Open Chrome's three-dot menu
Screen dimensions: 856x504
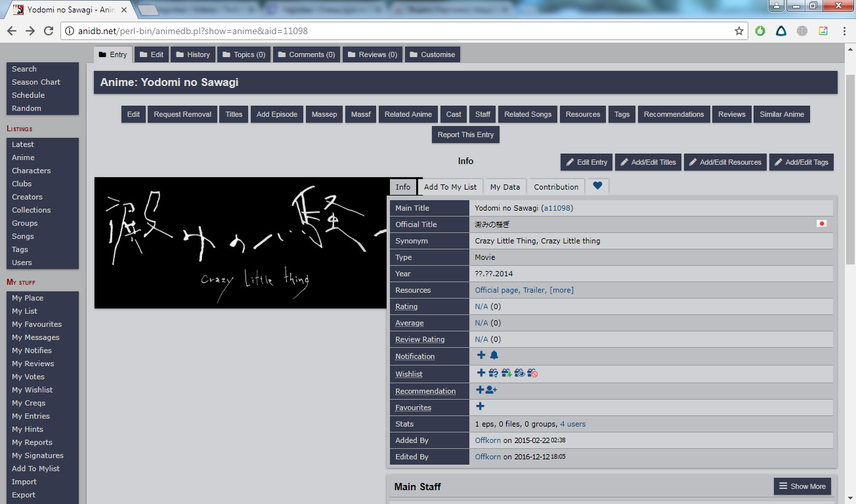pos(844,31)
